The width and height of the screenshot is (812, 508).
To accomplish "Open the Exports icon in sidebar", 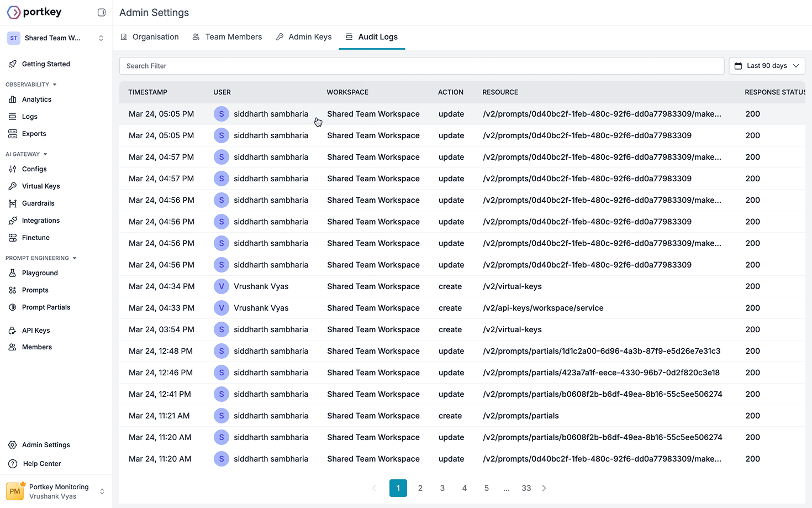I will point(13,134).
